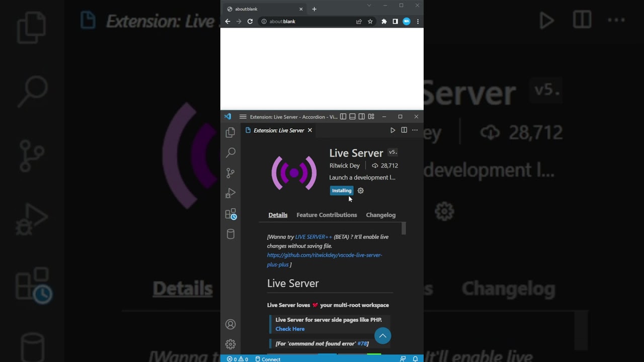The image size is (644, 362).
Task: Click the Chrome forward arrow
Action: [x=238, y=22]
